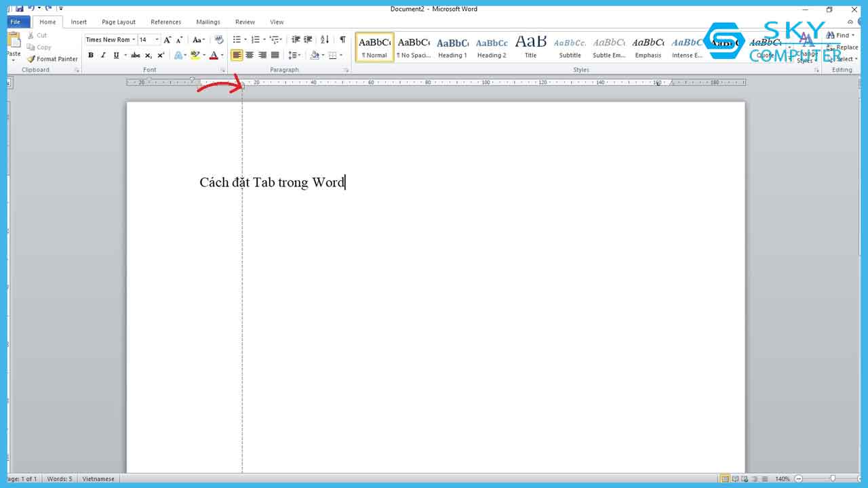Show paragraph marks pilcrow button
Viewport: 868px width, 488px height.
click(x=342, y=40)
